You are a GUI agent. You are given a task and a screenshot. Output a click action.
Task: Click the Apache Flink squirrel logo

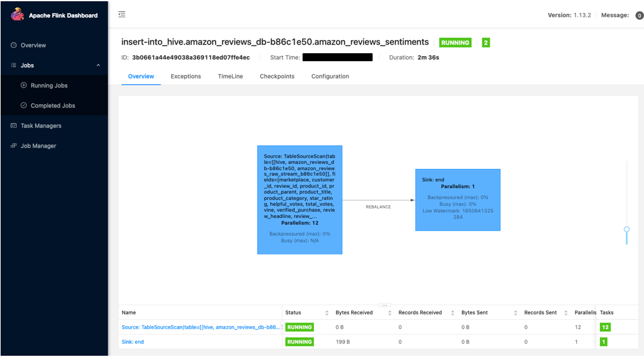pos(17,14)
